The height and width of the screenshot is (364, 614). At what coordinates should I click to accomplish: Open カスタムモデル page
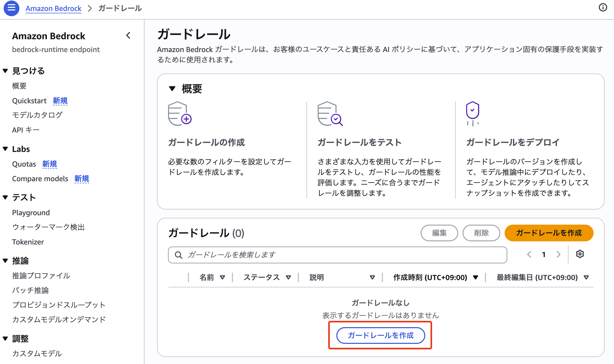click(x=37, y=354)
